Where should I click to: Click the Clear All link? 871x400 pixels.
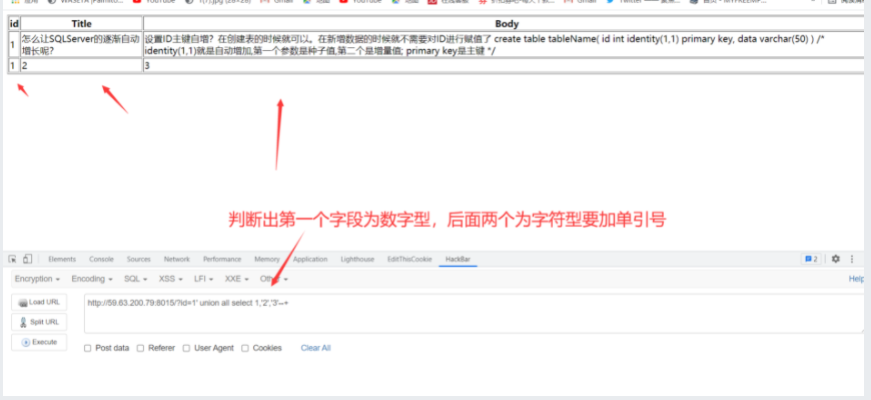316,348
